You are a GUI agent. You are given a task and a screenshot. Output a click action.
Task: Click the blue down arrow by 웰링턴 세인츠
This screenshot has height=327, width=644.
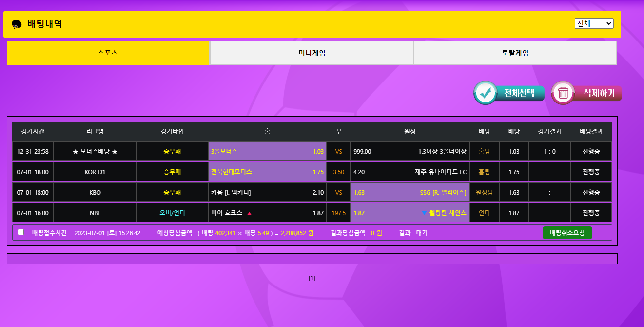click(x=424, y=213)
